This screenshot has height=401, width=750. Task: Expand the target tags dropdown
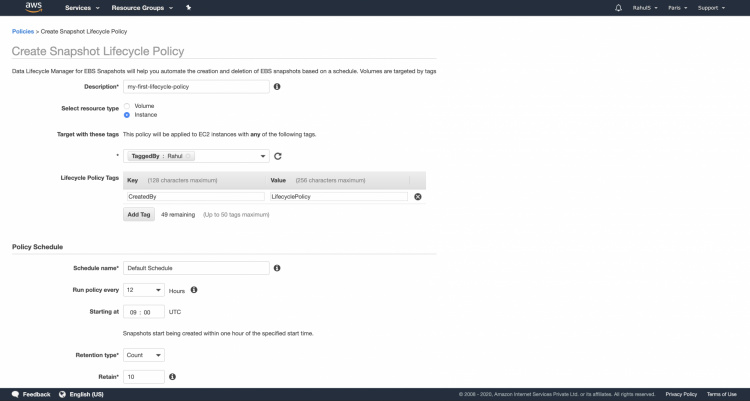tap(263, 156)
